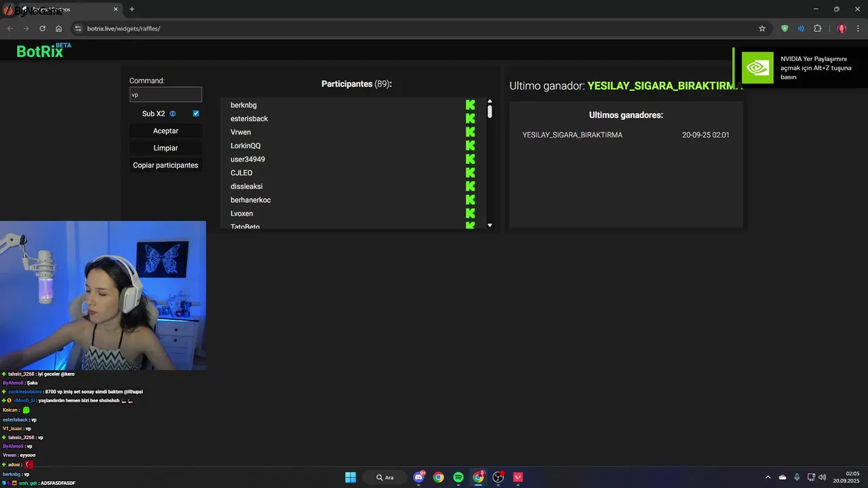Screen dimensions: 868x488
Task: Select the active browser tab
Action: tap(61, 9)
